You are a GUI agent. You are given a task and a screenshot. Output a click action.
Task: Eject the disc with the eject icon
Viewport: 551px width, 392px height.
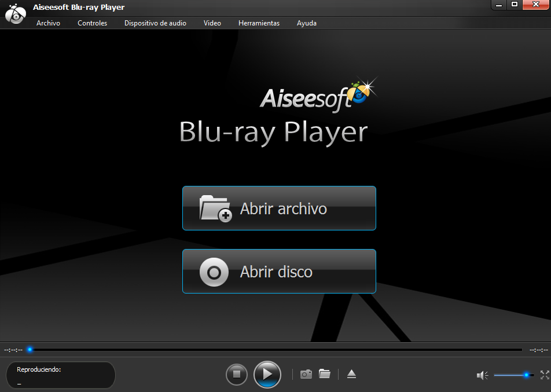[351, 374]
